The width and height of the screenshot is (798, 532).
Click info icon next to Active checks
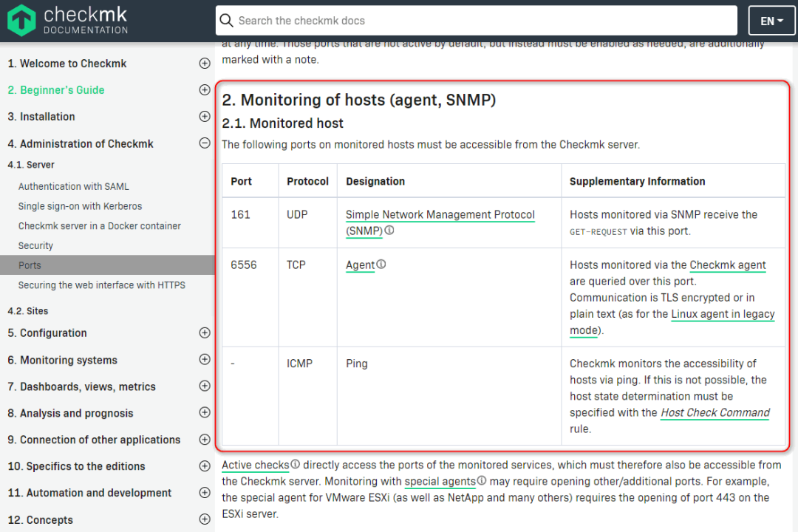[295, 465]
